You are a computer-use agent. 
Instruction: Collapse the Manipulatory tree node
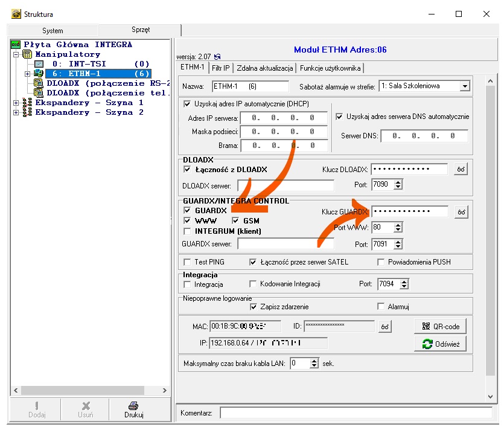point(16,54)
